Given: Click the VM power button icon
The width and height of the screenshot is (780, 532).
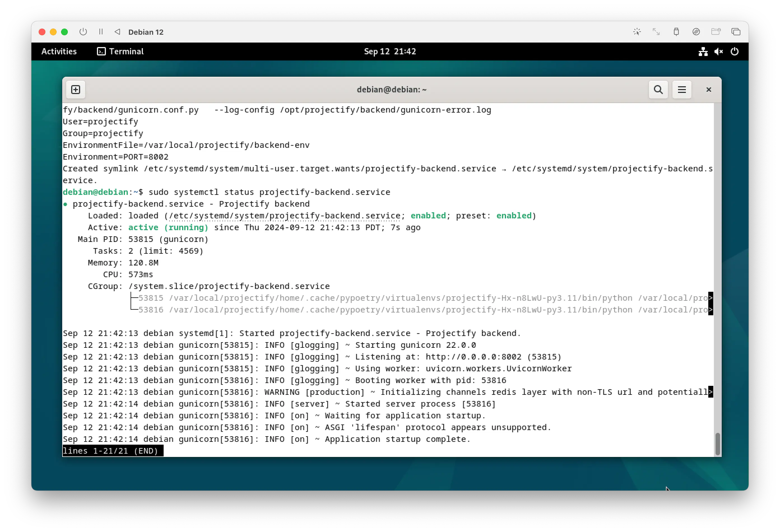Looking at the screenshot, I should tap(83, 32).
